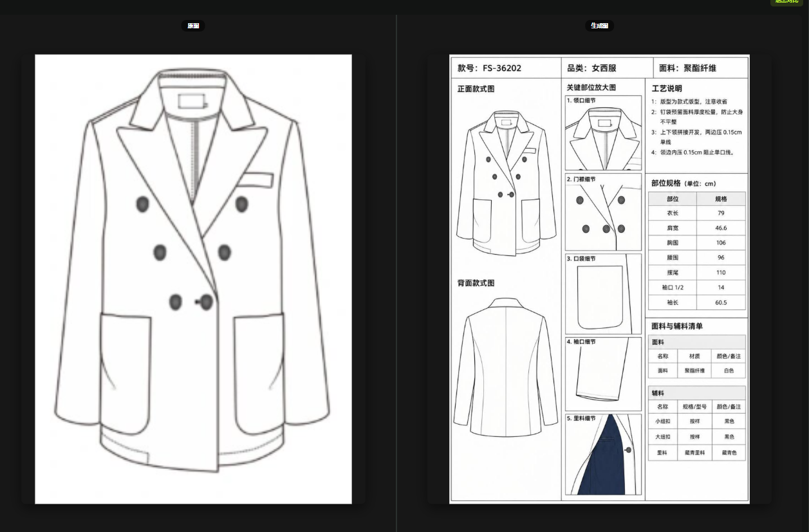Click the 衣长 79 row in spec table
This screenshot has width=809, height=532.
point(697,213)
